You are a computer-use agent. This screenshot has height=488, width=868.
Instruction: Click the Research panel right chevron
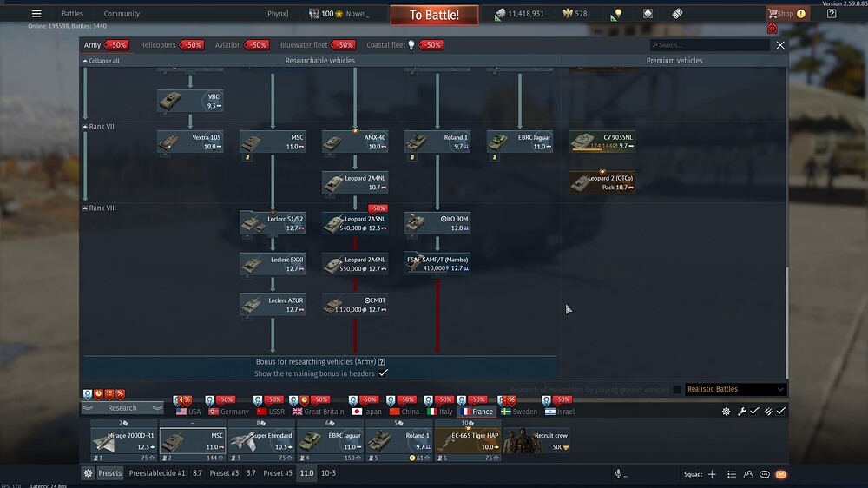pyautogui.click(x=157, y=408)
